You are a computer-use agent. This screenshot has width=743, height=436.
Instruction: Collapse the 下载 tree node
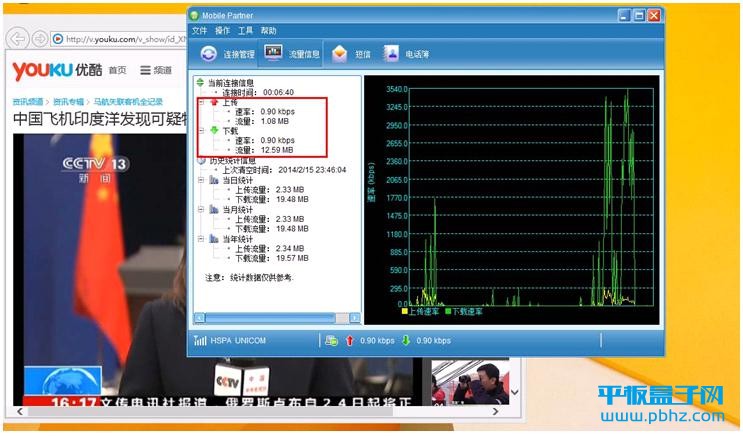(x=201, y=130)
